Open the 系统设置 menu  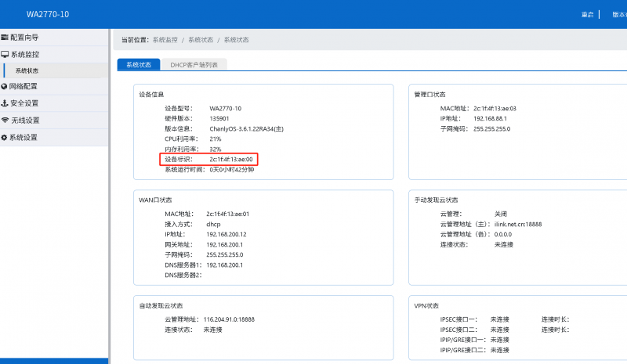(x=24, y=138)
